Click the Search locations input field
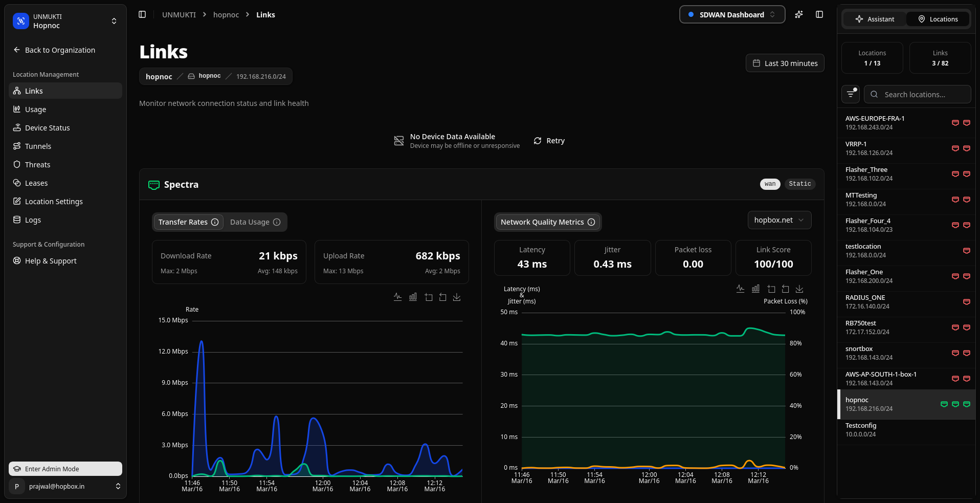980x503 pixels. click(921, 95)
